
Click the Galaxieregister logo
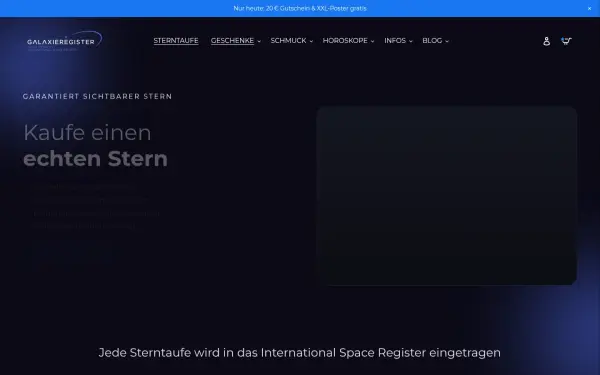click(x=64, y=41)
